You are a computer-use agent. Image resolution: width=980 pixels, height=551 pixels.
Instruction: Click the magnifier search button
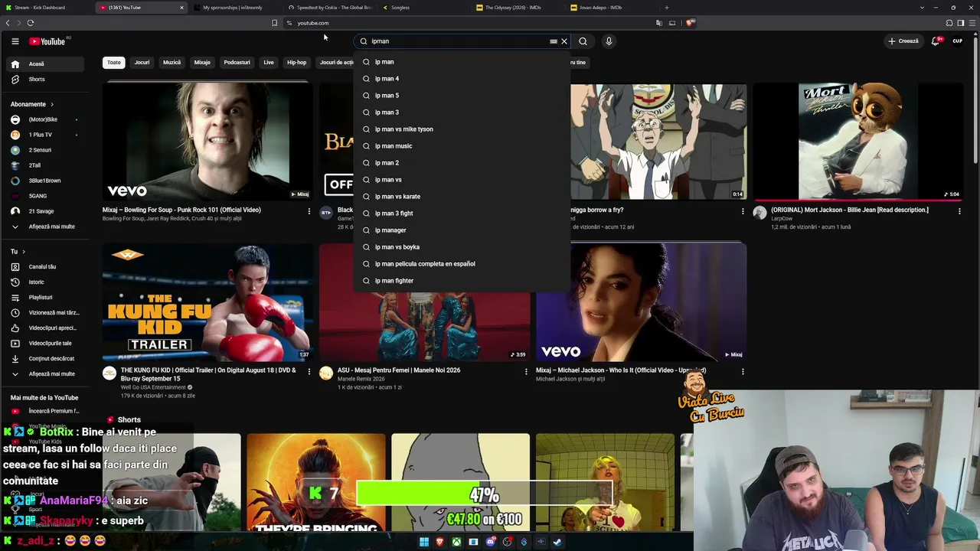pyautogui.click(x=583, y=41)
